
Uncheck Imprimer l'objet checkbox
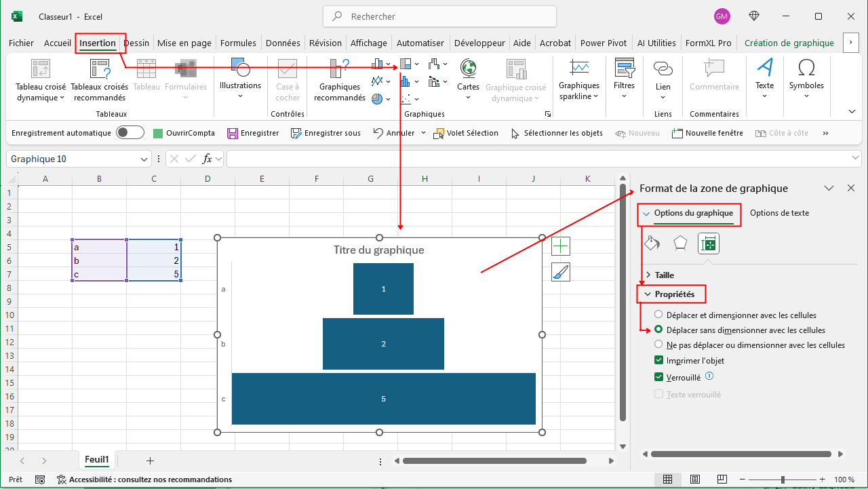tap(658, 361)
